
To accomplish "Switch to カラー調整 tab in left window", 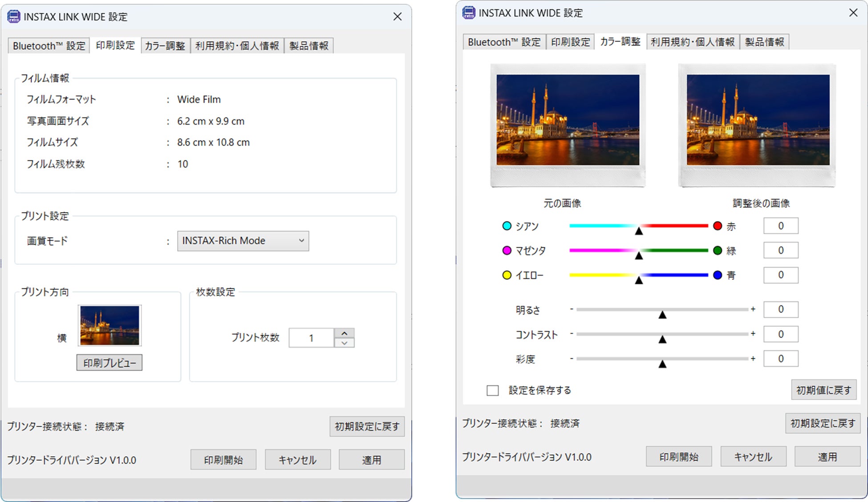I will [x=165, y=46].
